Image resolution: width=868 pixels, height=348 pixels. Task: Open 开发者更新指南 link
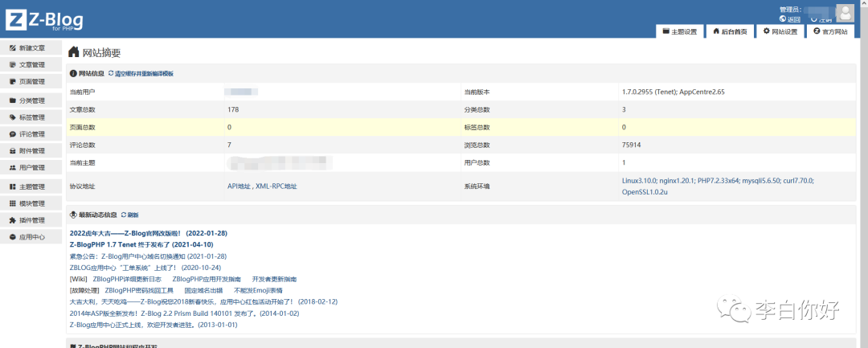(274, 280)
